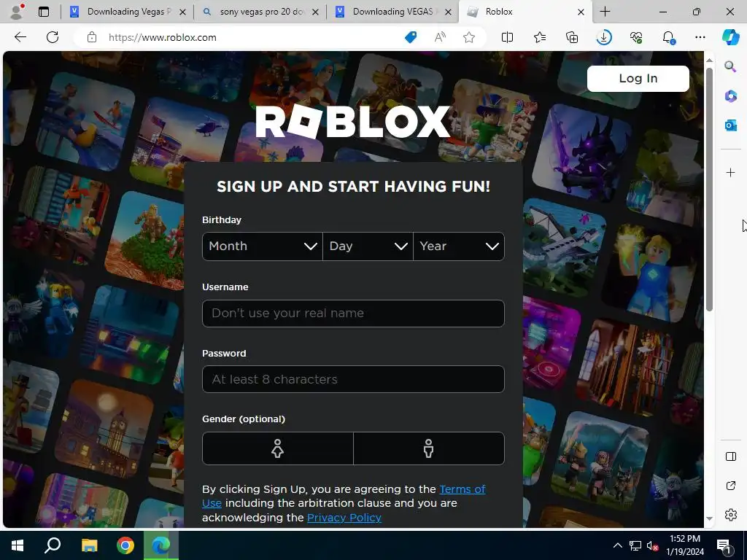Expand the Year dropdown
Viewport: 747px width, 560px height.
(459, 246)
